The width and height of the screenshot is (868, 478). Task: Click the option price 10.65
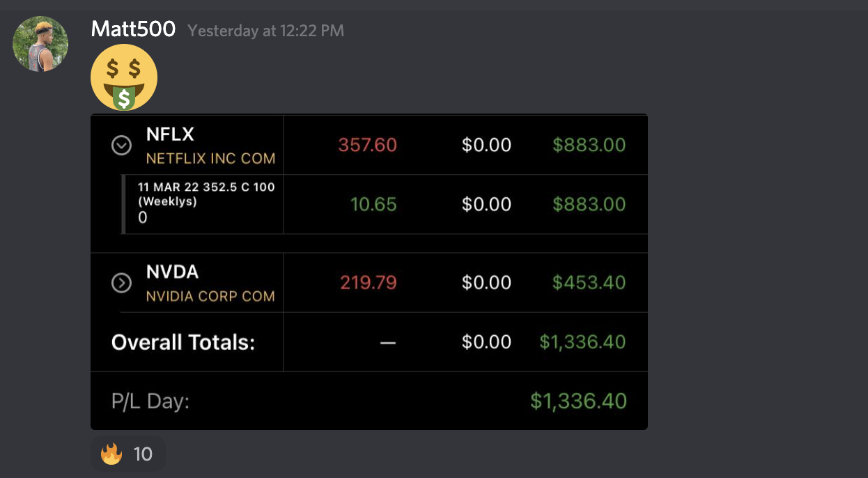click(373, 204)
